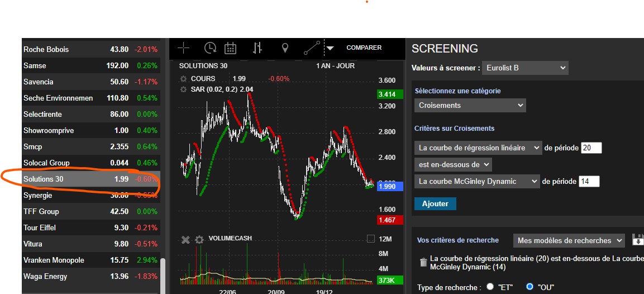Edit the period 14 input field
644x294 pixels.
(x=589, y=181)
